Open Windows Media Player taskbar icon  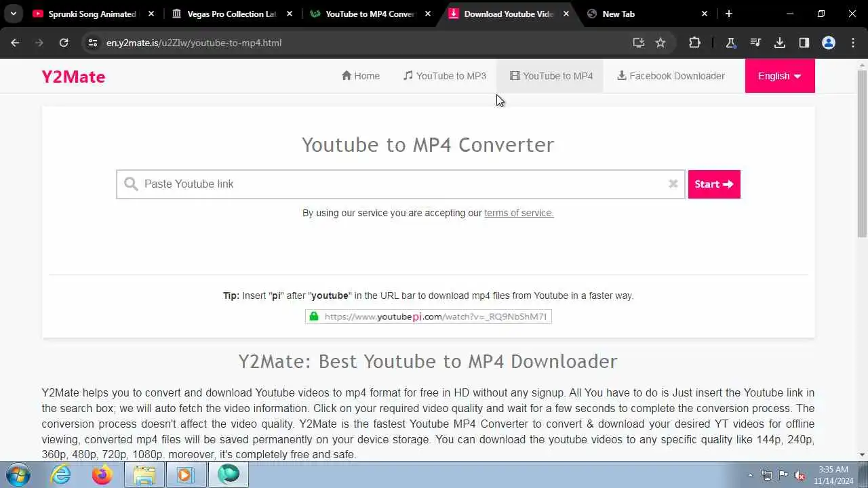point(186,475)
